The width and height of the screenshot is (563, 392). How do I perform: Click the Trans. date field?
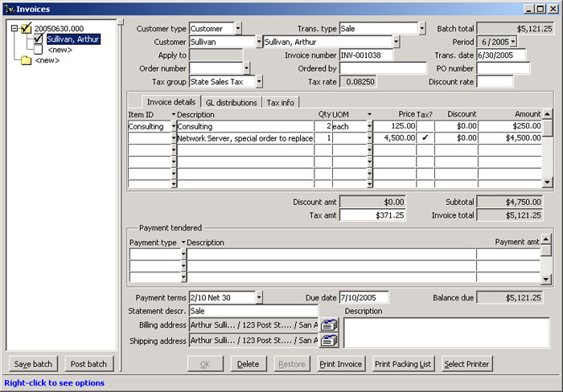pos(501,55)
